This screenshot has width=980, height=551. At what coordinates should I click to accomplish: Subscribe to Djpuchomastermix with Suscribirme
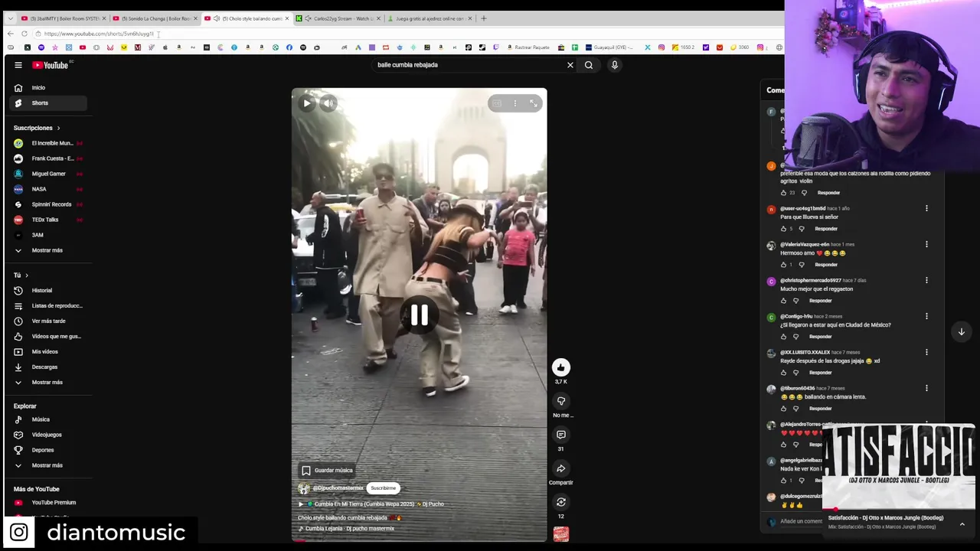[x=384, y=488]
